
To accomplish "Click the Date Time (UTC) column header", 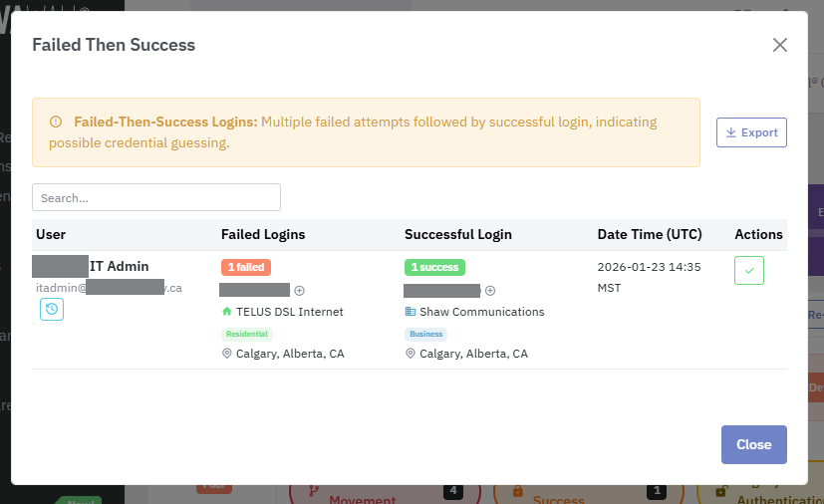I will 650,234.
